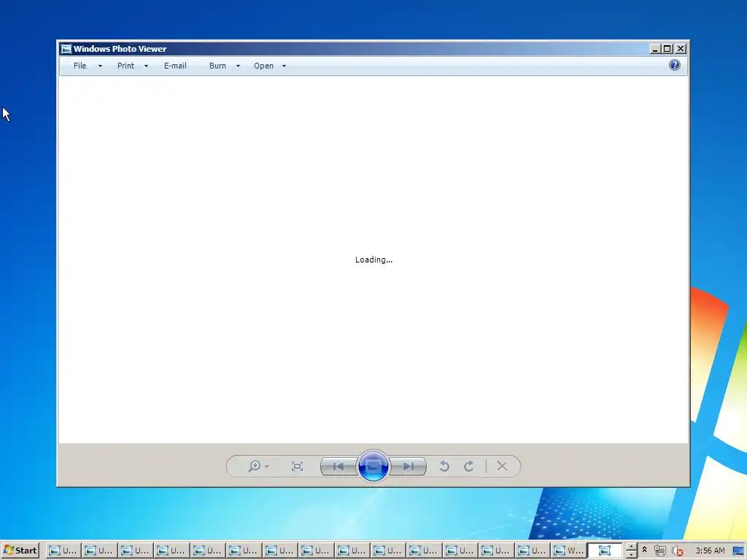This screenshot has width=747, height=560.
Task: Open the File menu
Action: (80, 66)
